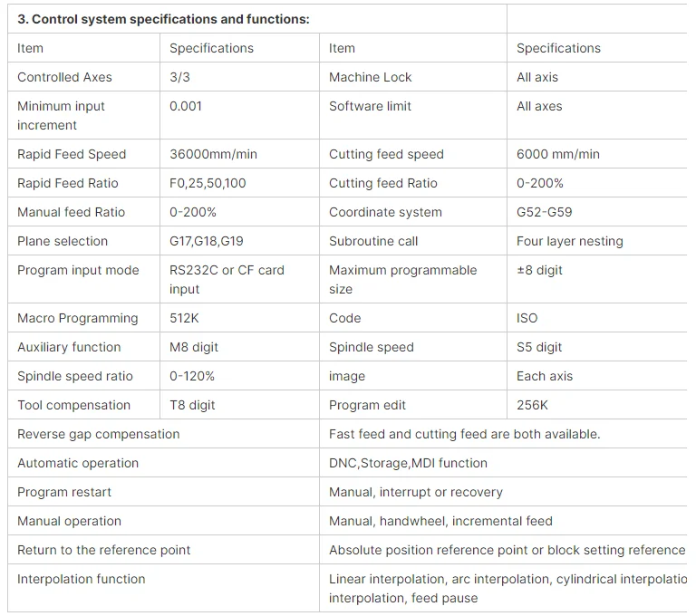Select the ISO code value
This screenshot has width=696, height=616.
click(527, 318)
